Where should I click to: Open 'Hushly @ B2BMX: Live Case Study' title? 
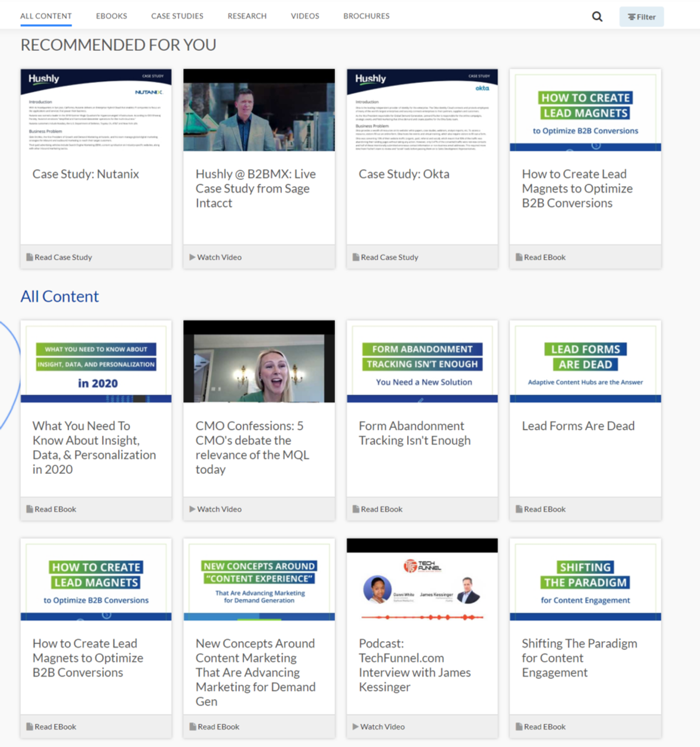pyautogui.click(x=256, y=189)
